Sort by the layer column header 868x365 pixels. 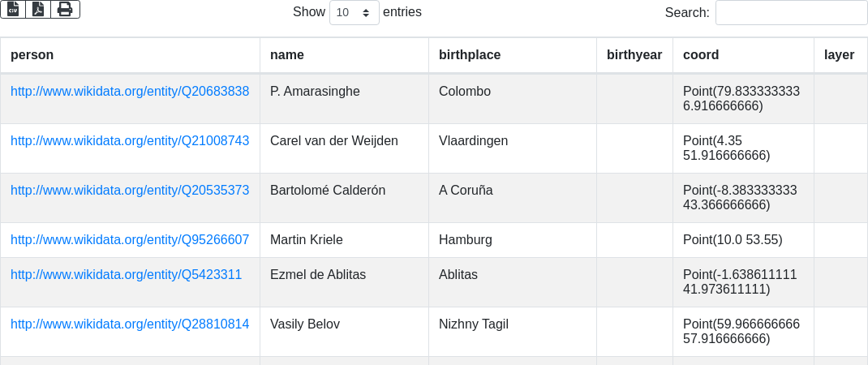[x=839, y=55]
